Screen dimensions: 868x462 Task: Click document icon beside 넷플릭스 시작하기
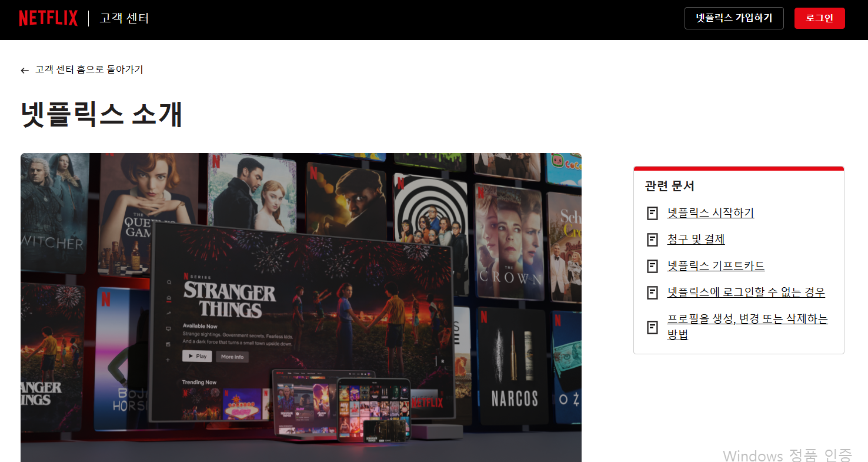pos(652,213)
